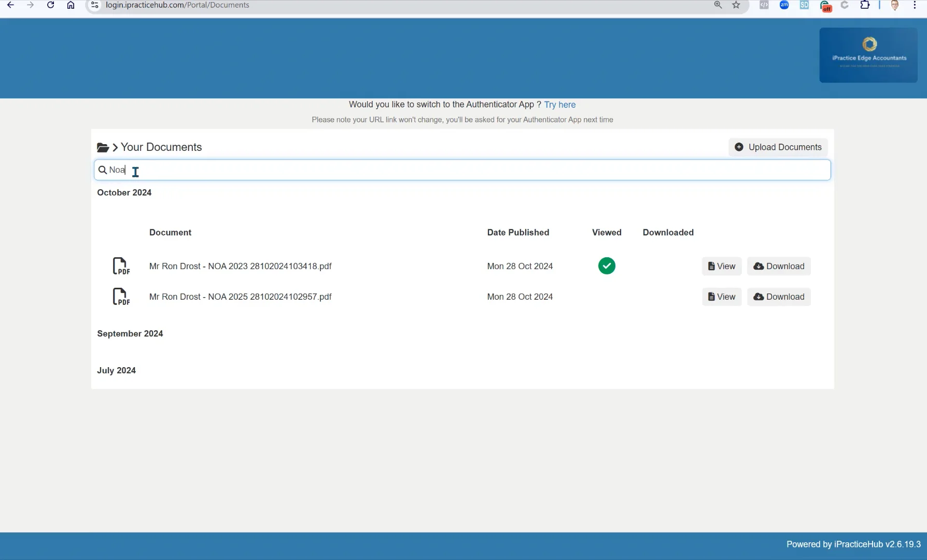The width and height of the screenshot is (927, 560).
Task: Click the SD extension icon
Action: [804, 5]
